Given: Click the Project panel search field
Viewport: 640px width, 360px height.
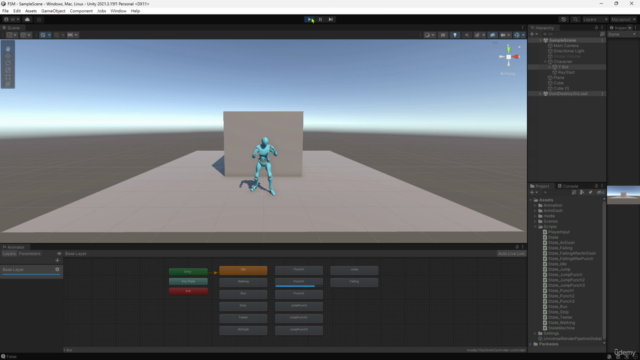Looking at the screenshot, I should click(x=557, y=192).
